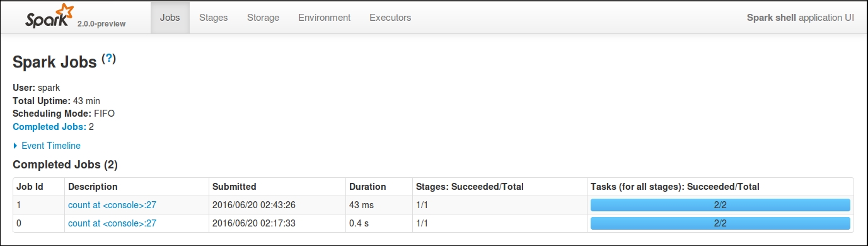Switch to the Jobs tab

coord(170,18)
